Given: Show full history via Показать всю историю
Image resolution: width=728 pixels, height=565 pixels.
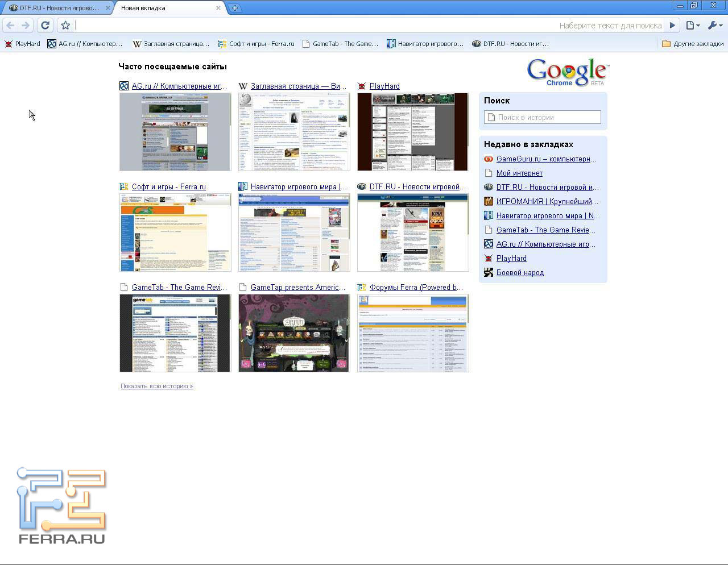Looking at the screenshot, I should click(156, 386).
